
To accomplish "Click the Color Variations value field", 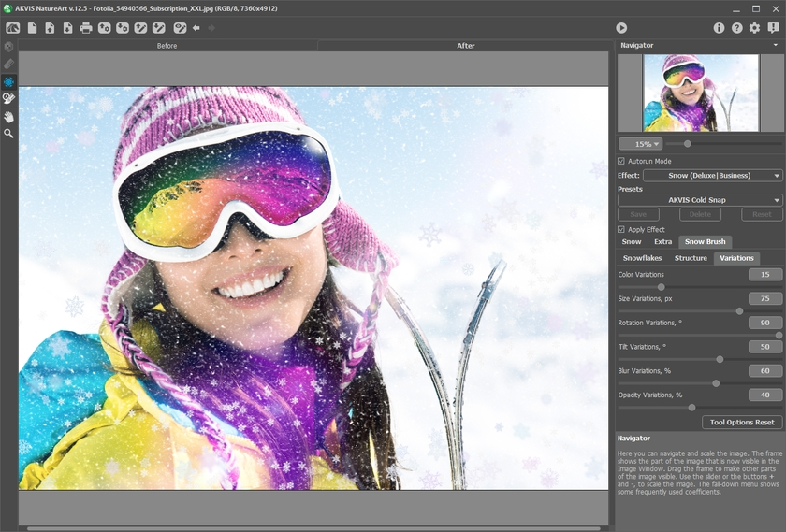I will coord(765,275).
